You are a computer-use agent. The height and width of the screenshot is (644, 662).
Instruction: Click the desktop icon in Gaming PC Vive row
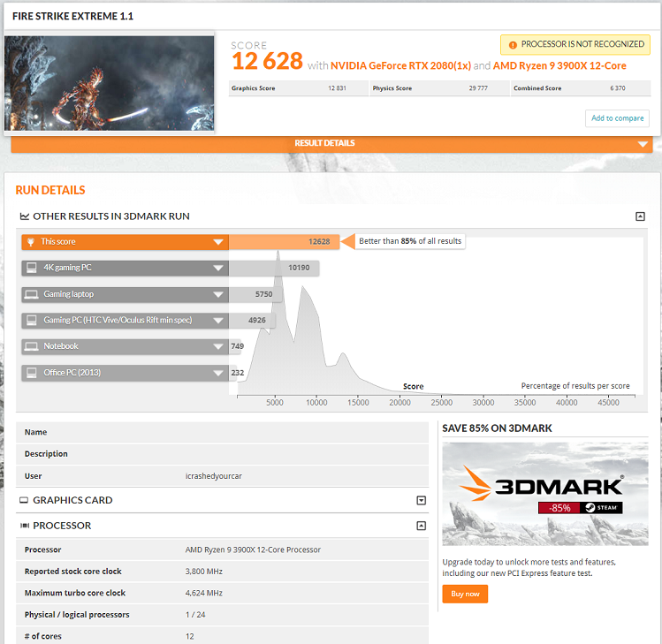(32, 321)
